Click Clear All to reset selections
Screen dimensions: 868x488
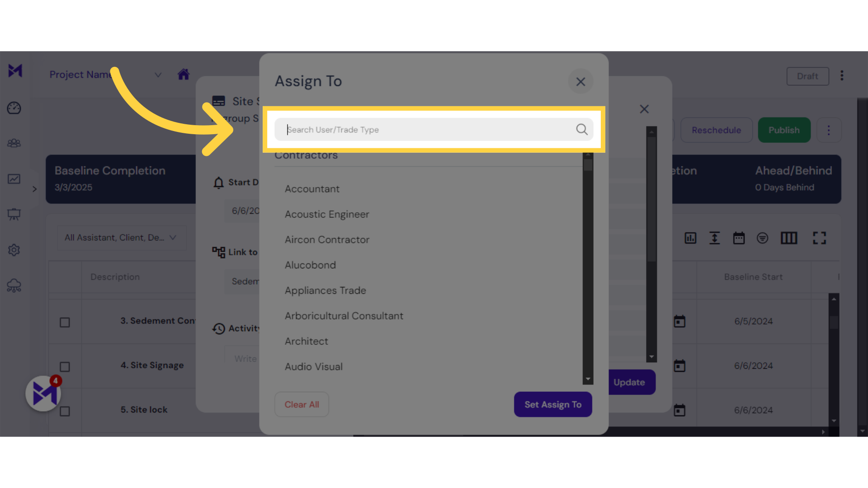(302, 404)
